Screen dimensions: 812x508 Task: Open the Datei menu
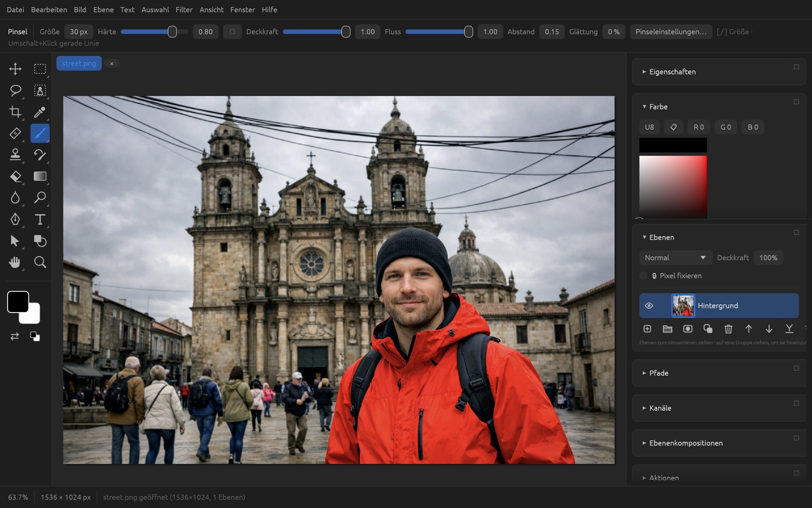point(15,9)
